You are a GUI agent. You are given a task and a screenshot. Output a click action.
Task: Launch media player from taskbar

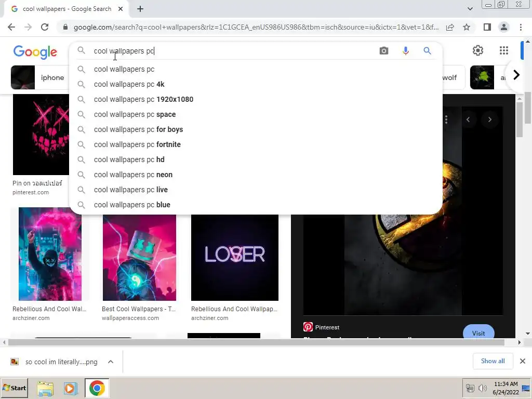71,388
